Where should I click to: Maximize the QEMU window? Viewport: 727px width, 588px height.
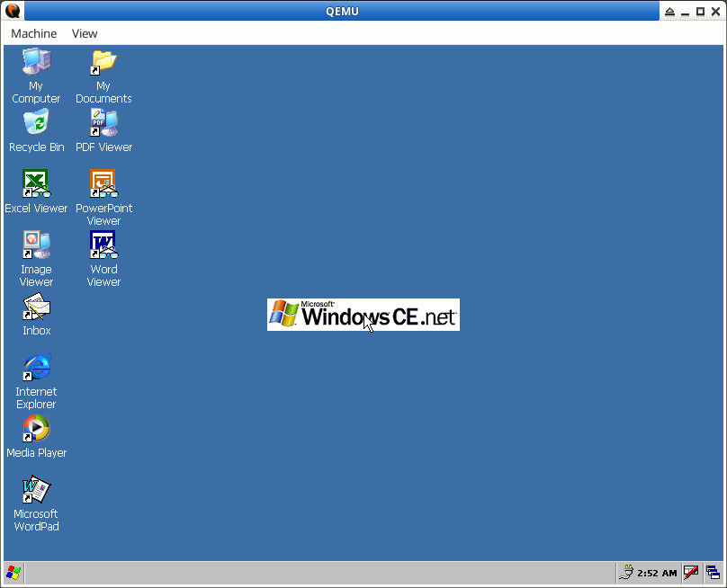701,12
